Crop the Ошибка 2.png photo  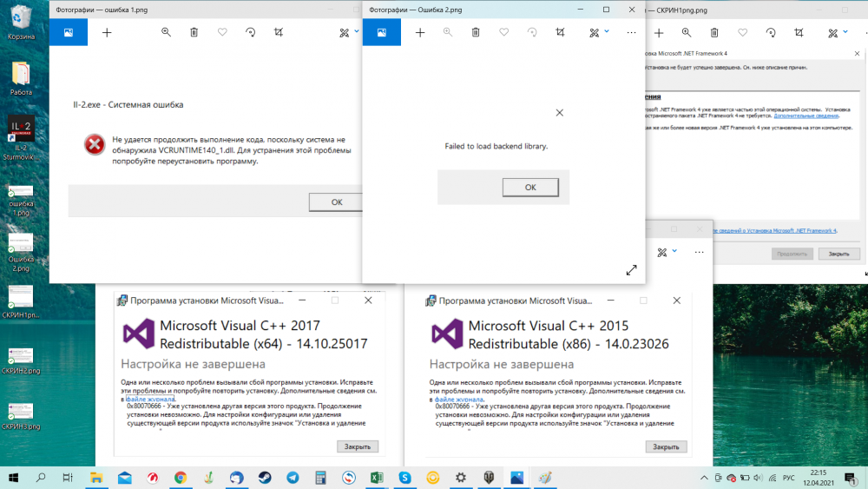(560, 33)
